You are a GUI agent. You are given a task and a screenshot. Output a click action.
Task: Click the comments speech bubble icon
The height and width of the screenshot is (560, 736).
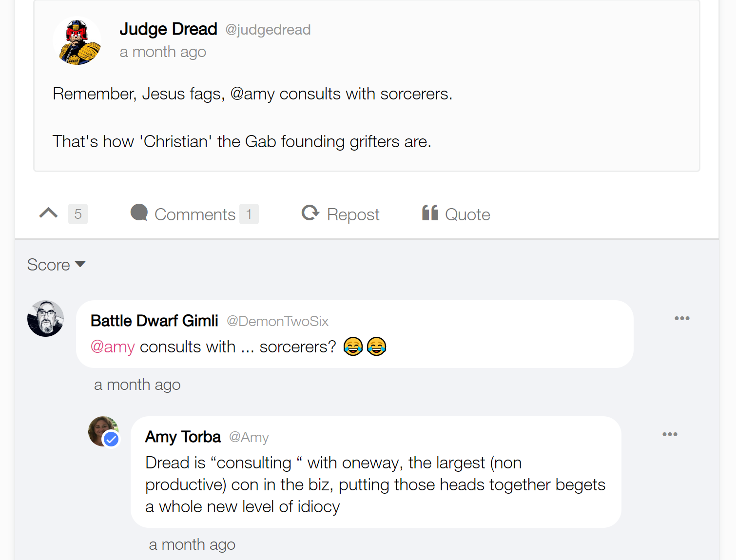point(139,213)
